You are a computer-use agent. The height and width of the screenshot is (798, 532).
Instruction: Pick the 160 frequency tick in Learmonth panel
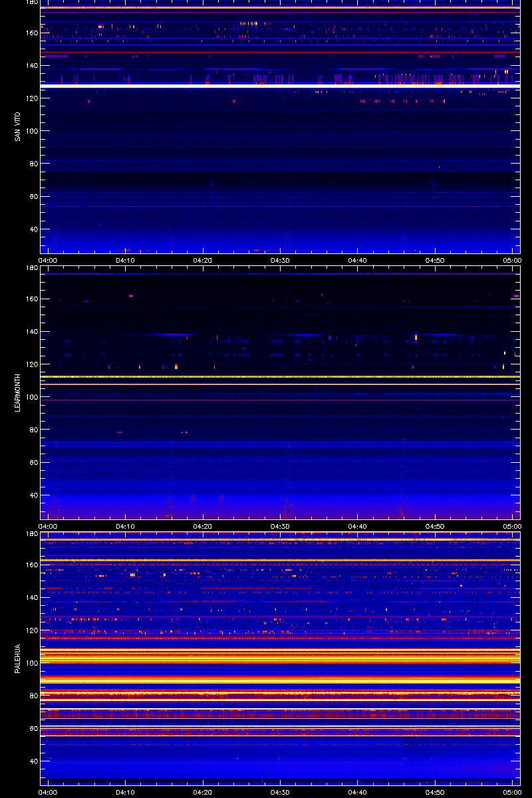coord(33,299)
